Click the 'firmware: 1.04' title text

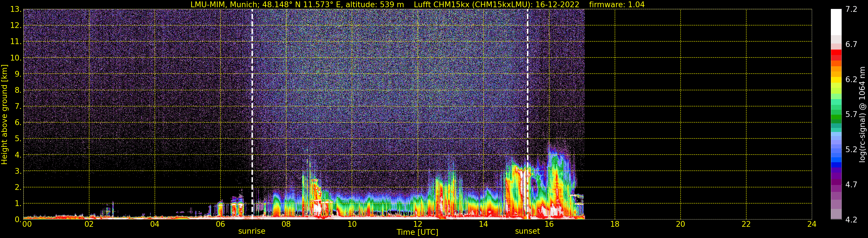coord(617,4)
